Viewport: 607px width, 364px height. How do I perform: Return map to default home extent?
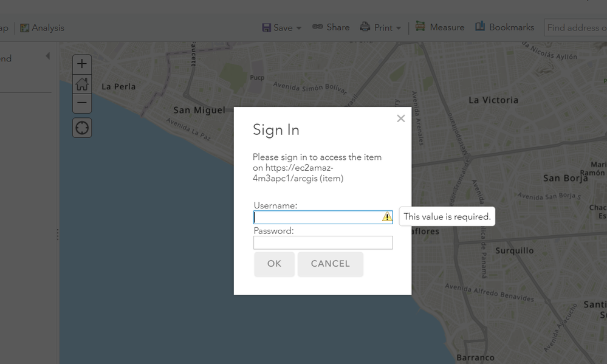pos(82,84)
